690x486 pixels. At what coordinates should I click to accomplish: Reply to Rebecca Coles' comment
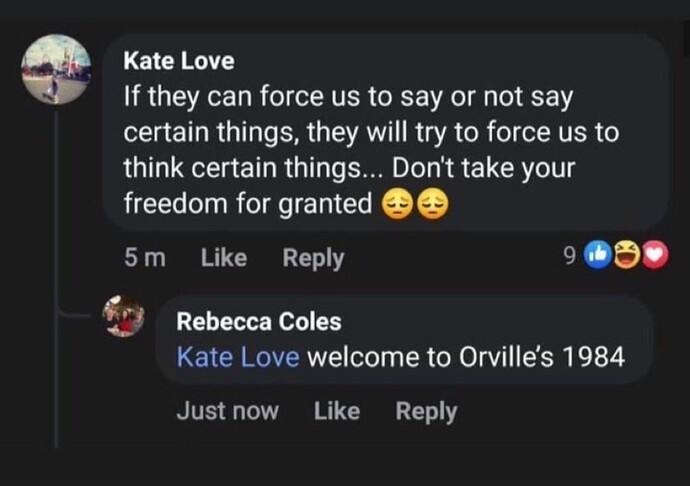(x=426, y=412)
